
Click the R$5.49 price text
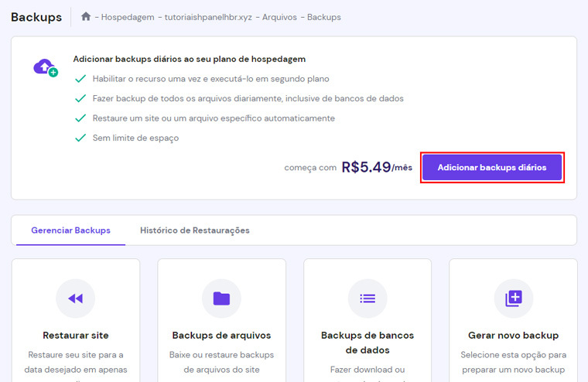pyautogui.click(x=366, y=167)
